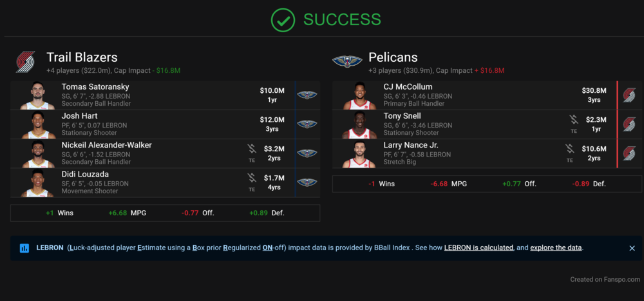Click the green success checkmark icon
Image resolution: width=644 pixels, height=301 pixels.
(283, 20)
